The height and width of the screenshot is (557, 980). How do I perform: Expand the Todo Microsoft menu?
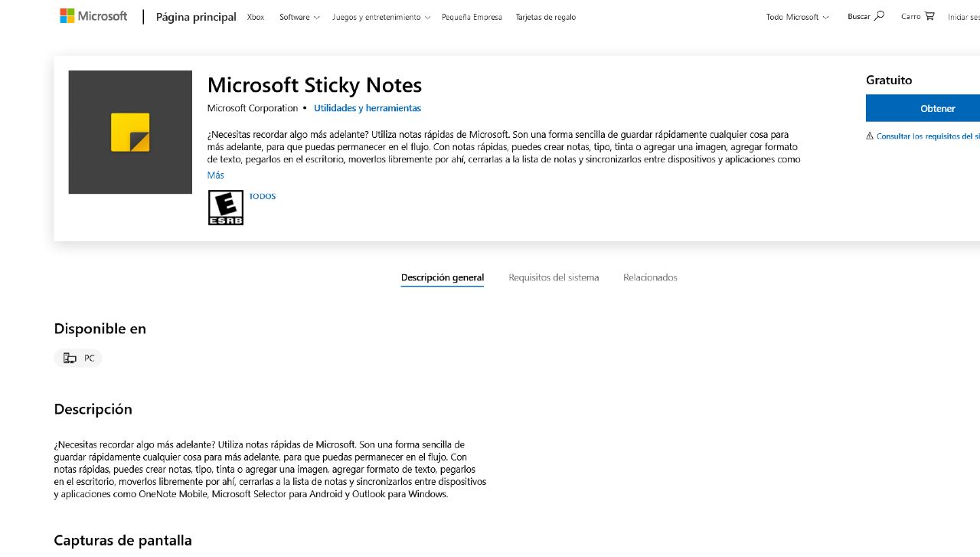[797, 17]
